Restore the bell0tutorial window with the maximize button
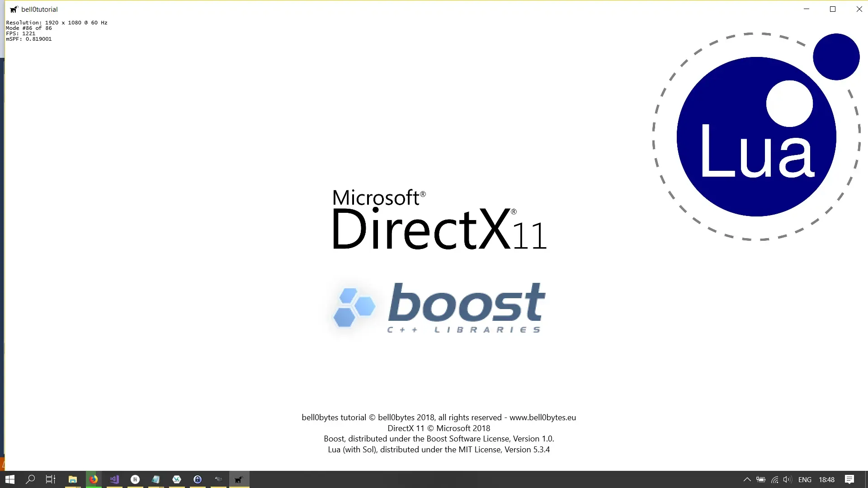 click(x=832, y=9)
